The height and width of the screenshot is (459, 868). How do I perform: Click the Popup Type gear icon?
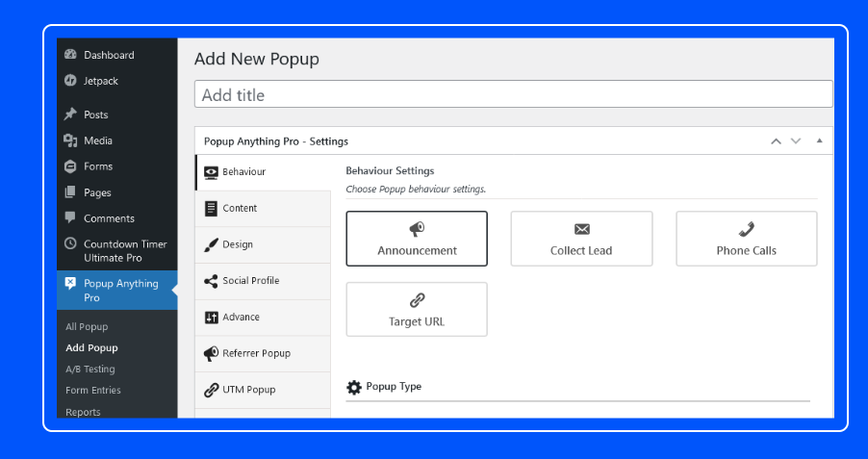(x=354, y=387)
